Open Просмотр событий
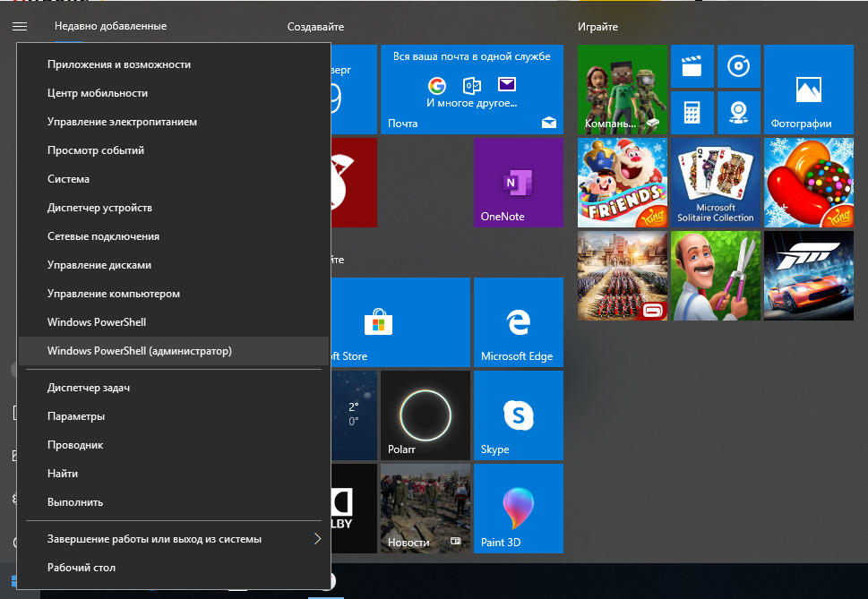Image resolution: width=868 pixels, height=599 pixels. tap(174, 150)
